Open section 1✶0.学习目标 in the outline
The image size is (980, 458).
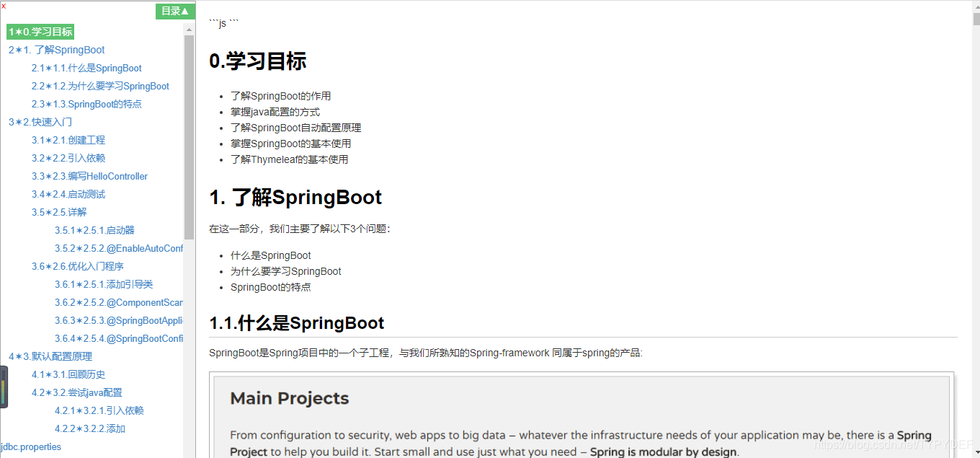[40, 32]
